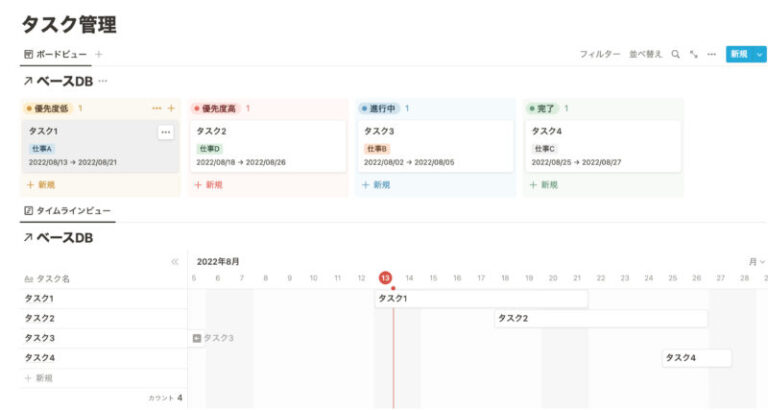Click the jump-to-bar icon for タスク3
Screen dimensions: 768x410
tap(197, 338)
